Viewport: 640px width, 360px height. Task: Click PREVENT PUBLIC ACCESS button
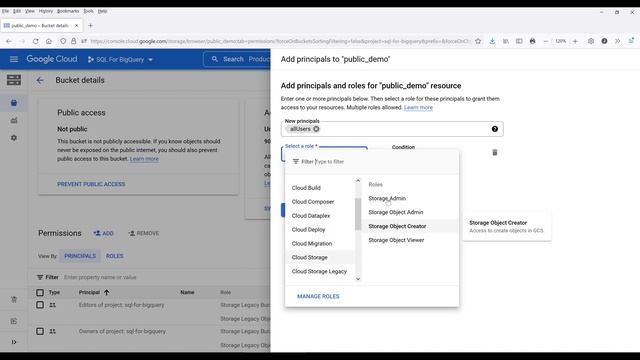[x=91, y=184]
